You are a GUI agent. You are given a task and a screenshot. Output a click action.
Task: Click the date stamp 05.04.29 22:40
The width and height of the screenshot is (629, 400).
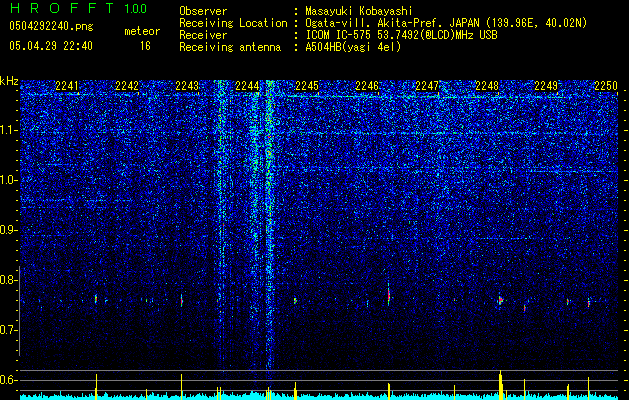coord(51,46)
